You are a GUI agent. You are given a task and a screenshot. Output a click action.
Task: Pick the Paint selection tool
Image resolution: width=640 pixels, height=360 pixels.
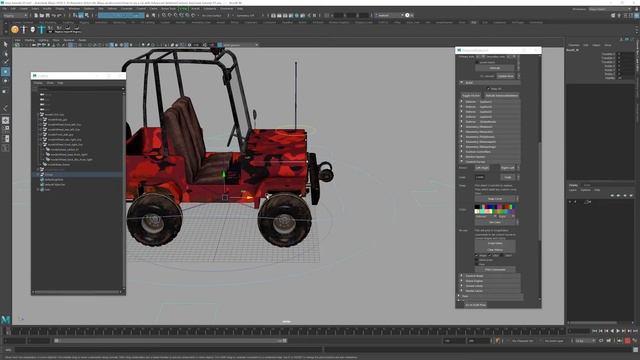(x=5, y=62)
